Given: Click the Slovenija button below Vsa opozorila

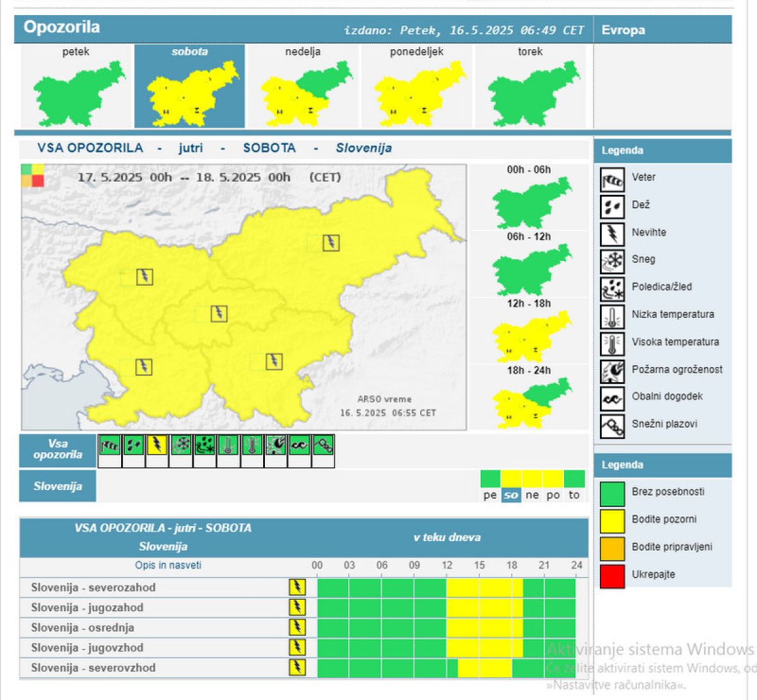Looking at the screenshot, I should (x=58, y=486).
